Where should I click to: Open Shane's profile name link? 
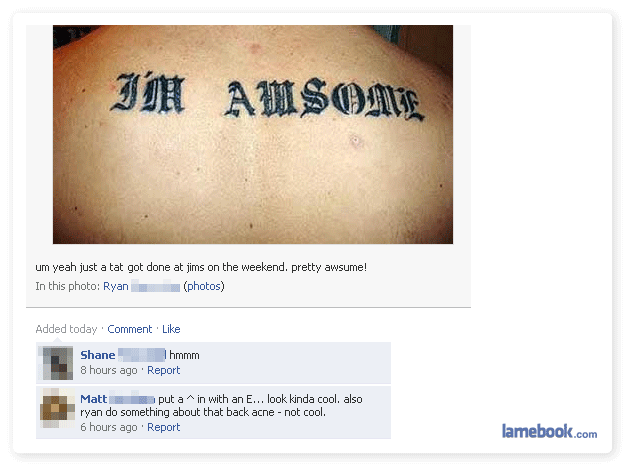point(98,355)
